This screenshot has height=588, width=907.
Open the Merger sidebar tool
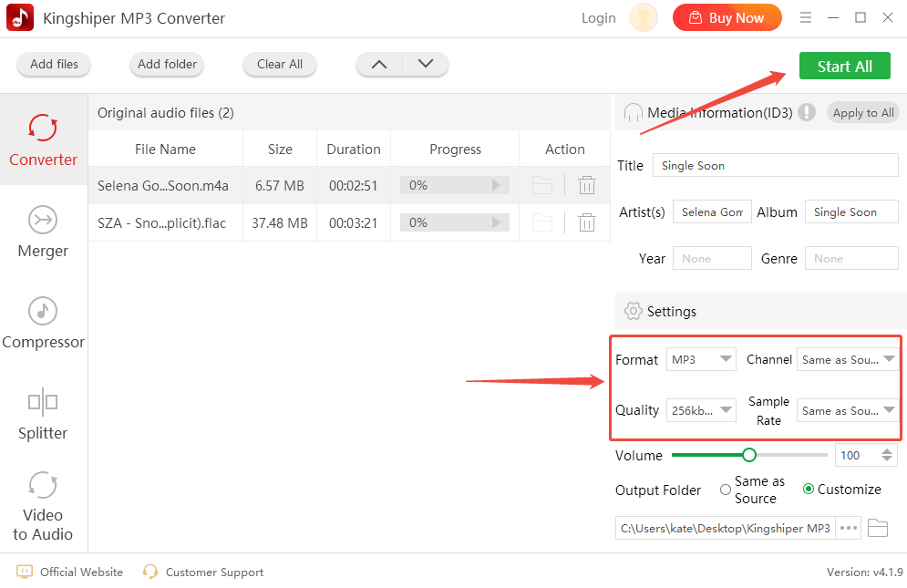(44, 232)
